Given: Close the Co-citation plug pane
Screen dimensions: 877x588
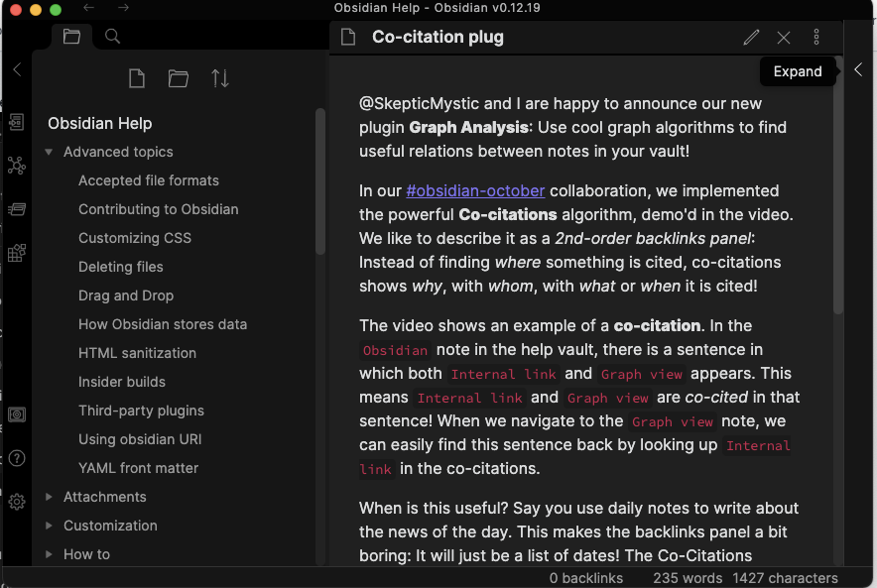Looking at the screenshot, I should point(784,38).
